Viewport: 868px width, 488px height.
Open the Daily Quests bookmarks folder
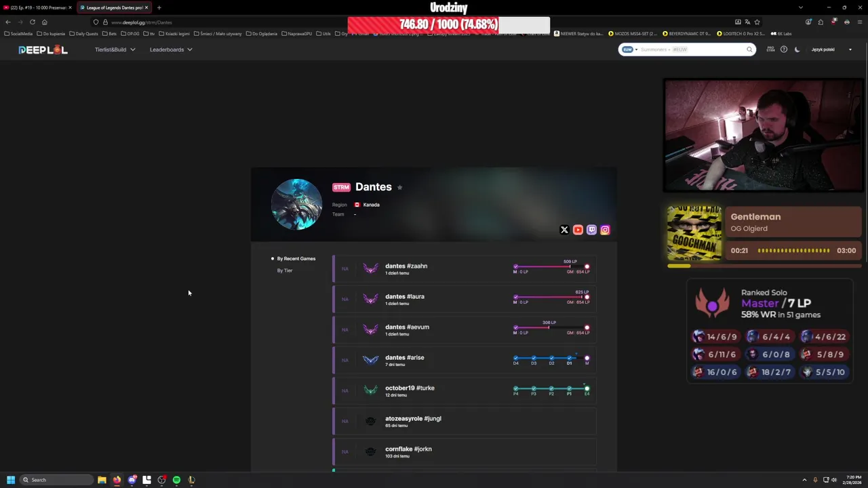[83, 33]
